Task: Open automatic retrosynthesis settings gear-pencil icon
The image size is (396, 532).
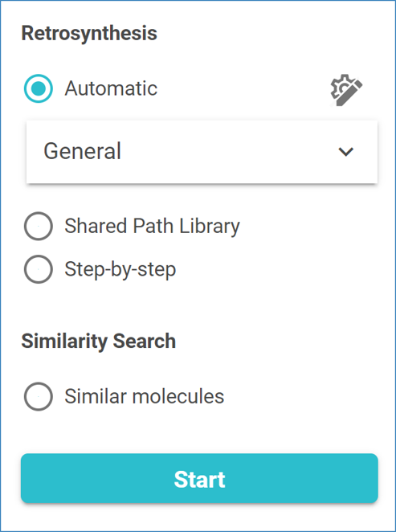Action: (346, 90)
